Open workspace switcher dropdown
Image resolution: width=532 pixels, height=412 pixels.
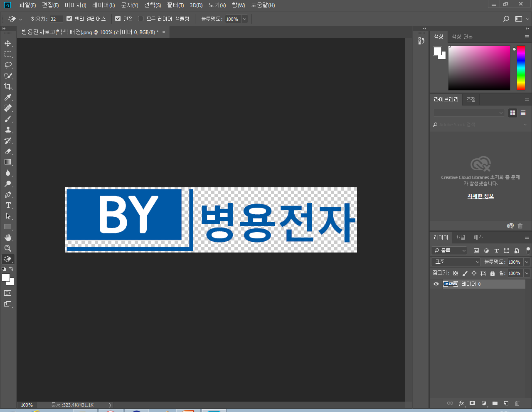(521, 19)
